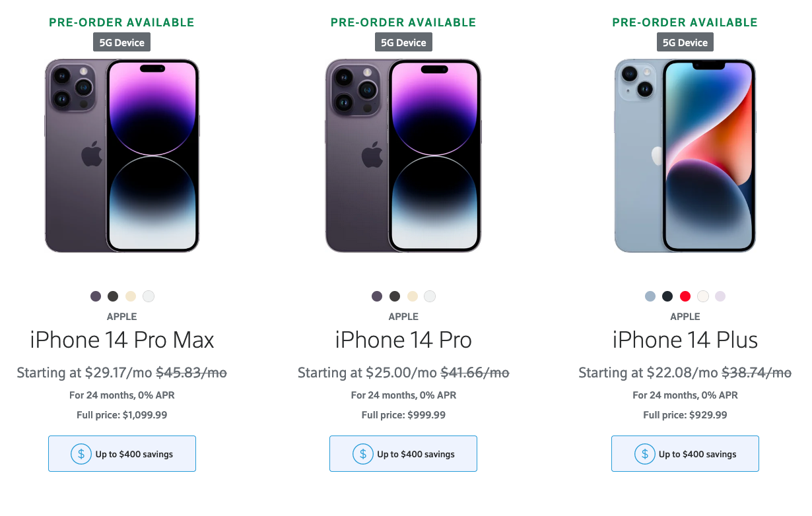Click the 5G Device badge above iPhone 14 Plus

coord(685,43)
